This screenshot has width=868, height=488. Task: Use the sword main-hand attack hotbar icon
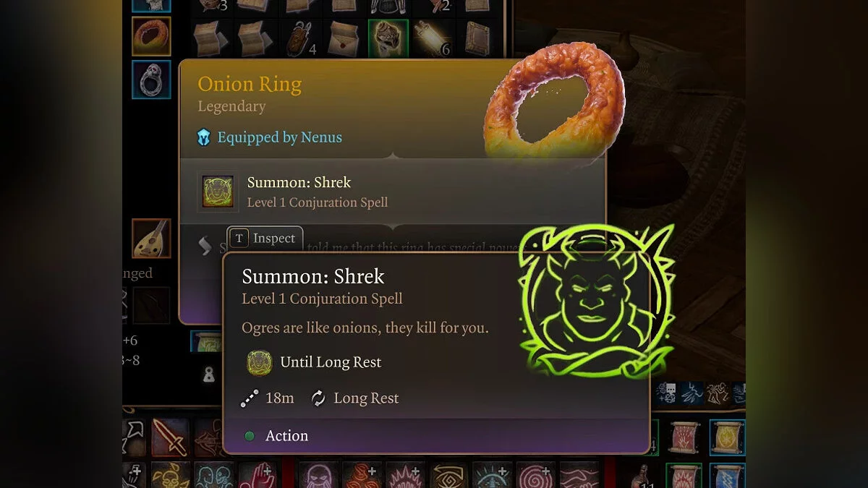170,437
